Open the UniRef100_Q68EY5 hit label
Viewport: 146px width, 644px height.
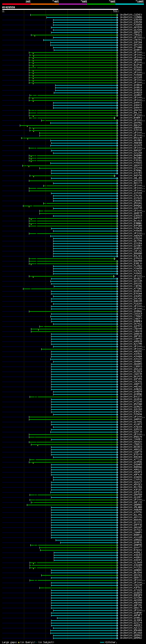[131, 213]
